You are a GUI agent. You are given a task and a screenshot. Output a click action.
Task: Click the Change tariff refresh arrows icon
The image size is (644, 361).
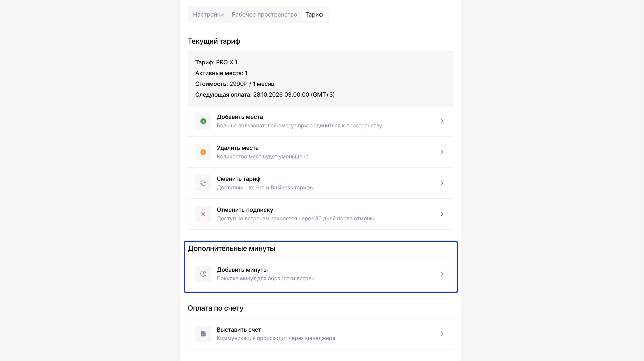pos(203,183)
